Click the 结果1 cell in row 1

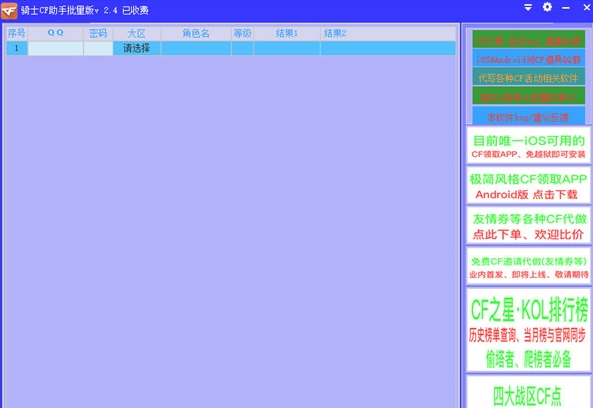[287, 48]
